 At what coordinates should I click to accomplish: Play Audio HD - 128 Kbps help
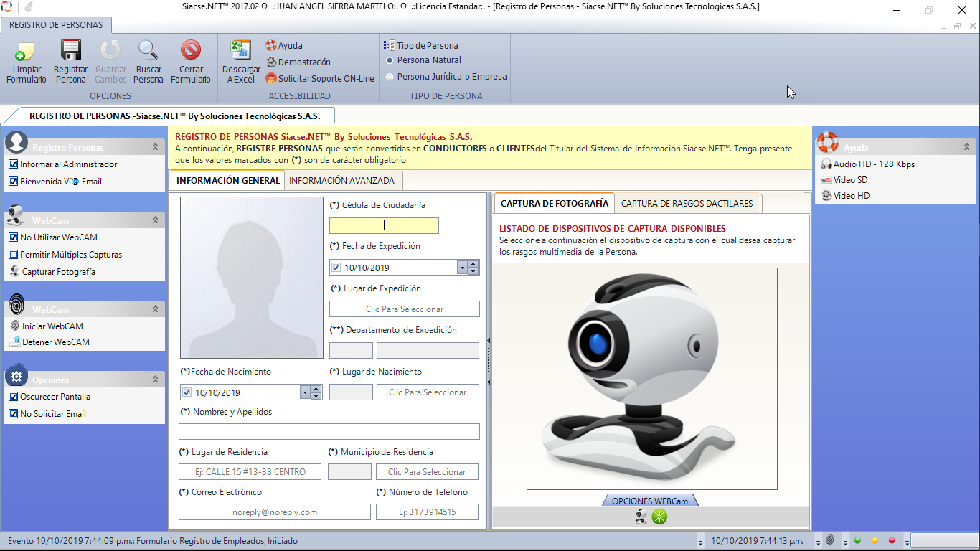pos(868,164)
